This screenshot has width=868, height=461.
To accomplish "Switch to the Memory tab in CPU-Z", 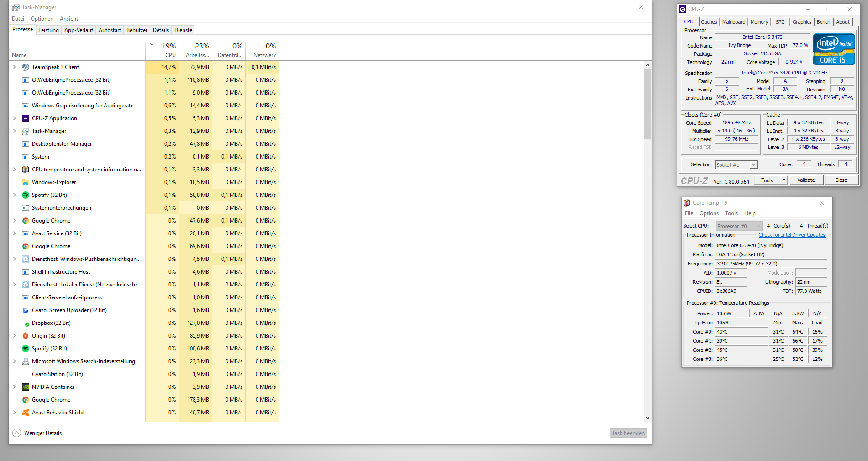I will (x=759, y=22).
